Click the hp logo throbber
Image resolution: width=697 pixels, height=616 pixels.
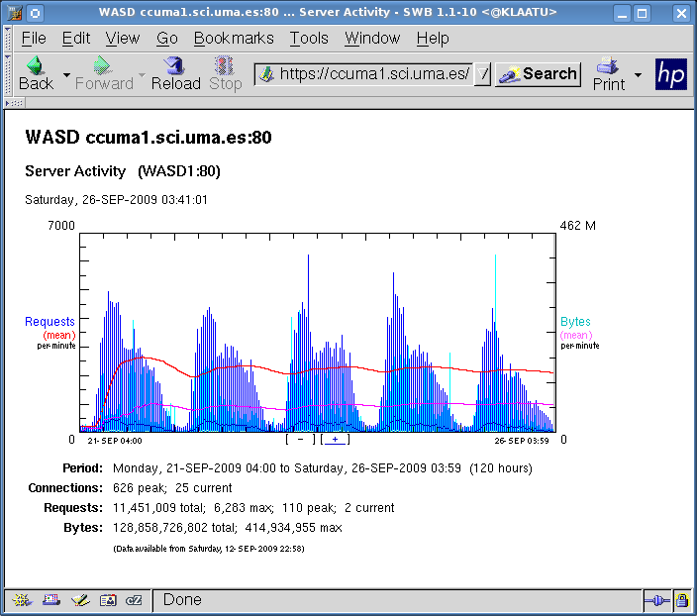671,74
